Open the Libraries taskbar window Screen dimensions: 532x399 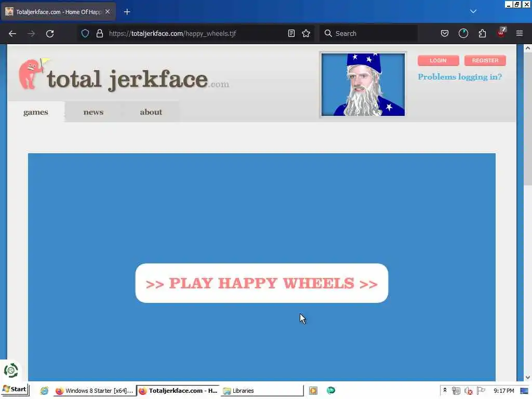coord(262,391)
